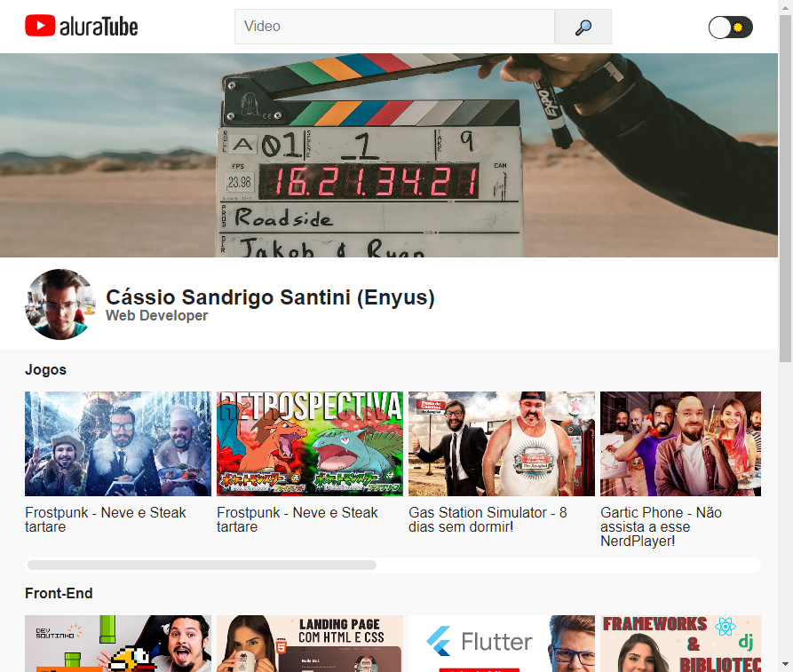Open the Gartic Phone video thumbnail
The width and height of the screenshot is (793, 672).
[680, 444]
